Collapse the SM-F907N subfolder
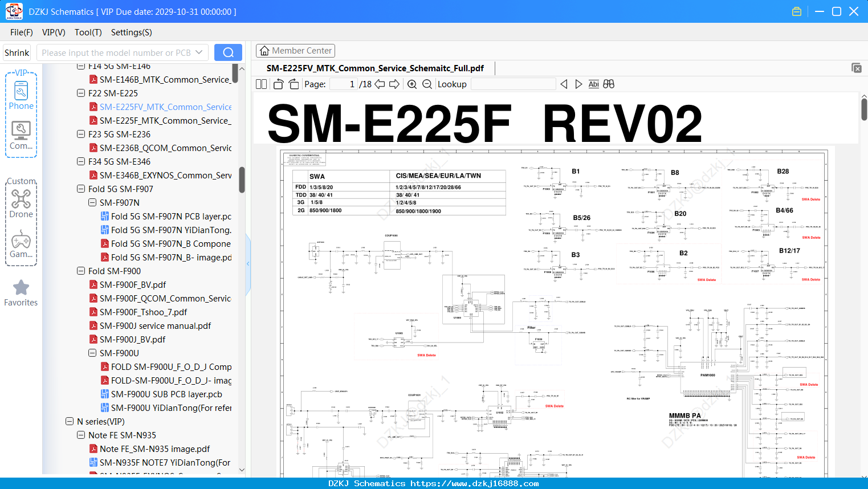The height and width of the screenshot is (489, 868). [x=92, y=203]
